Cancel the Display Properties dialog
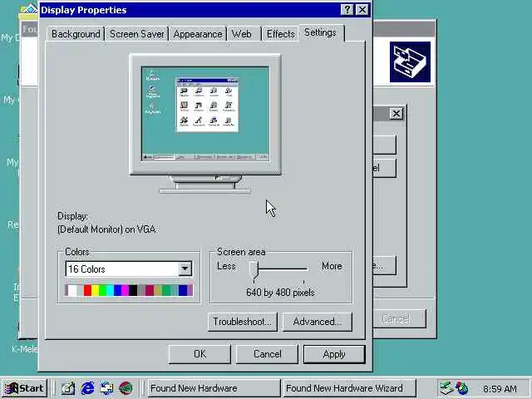Viewport: 532px width, 399px height. point(267,354)
